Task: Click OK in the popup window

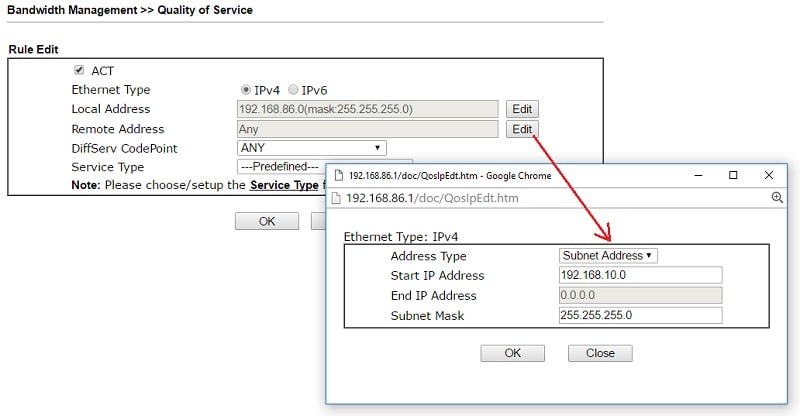Action: coord(513,353)
